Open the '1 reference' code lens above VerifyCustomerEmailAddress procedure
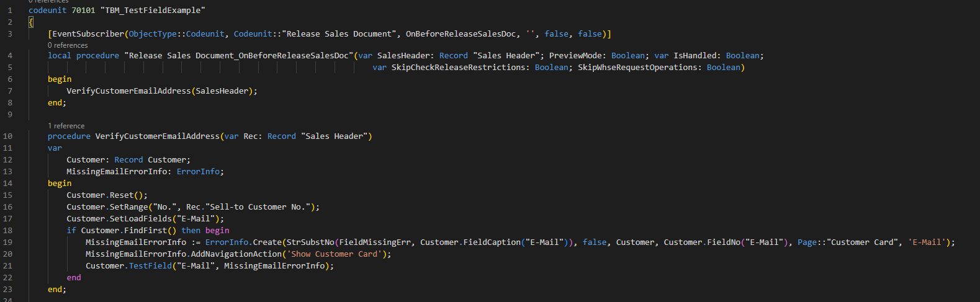This screenshot has height=302, width=980. tap(66, 126)
